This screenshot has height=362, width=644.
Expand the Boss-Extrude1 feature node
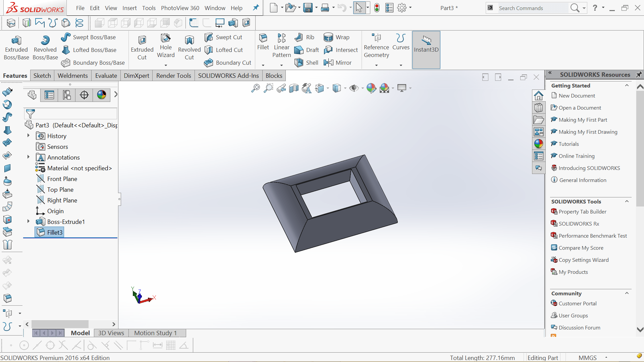29,222
